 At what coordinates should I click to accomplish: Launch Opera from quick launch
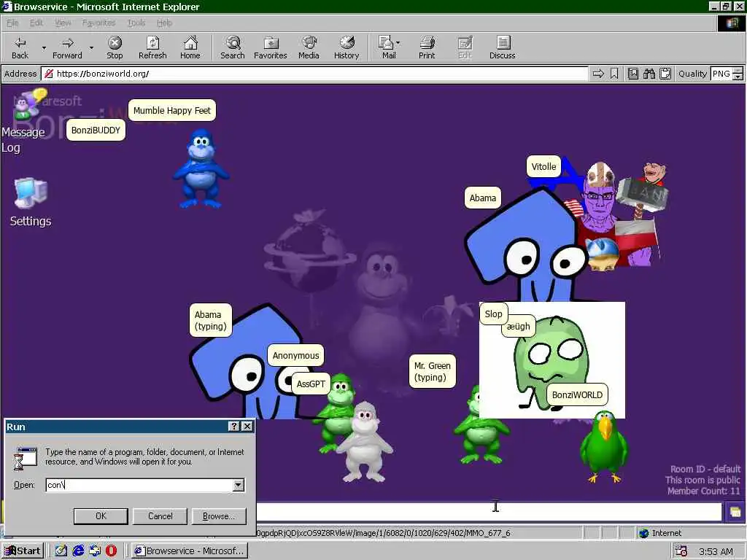[x=111, y=551]
